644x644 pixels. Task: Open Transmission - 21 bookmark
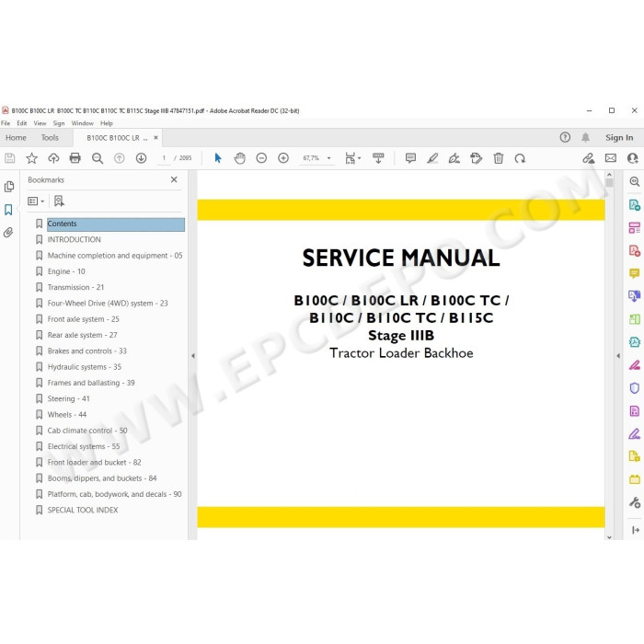[x=75, y=287]
